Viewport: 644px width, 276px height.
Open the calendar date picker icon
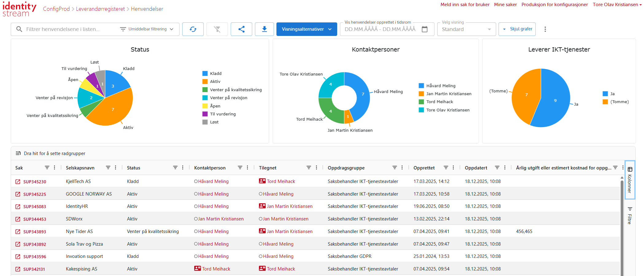(x=425, y=29)
